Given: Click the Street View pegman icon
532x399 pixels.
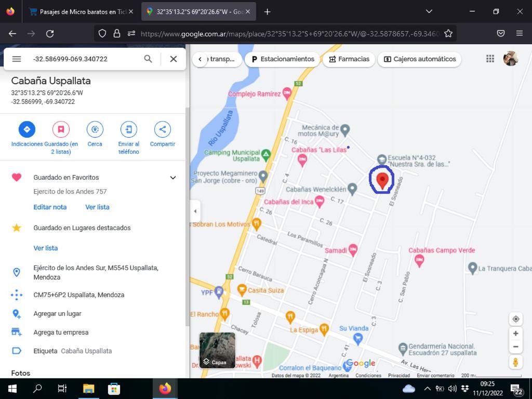Looking at the screenshot, I should point(516,362).
